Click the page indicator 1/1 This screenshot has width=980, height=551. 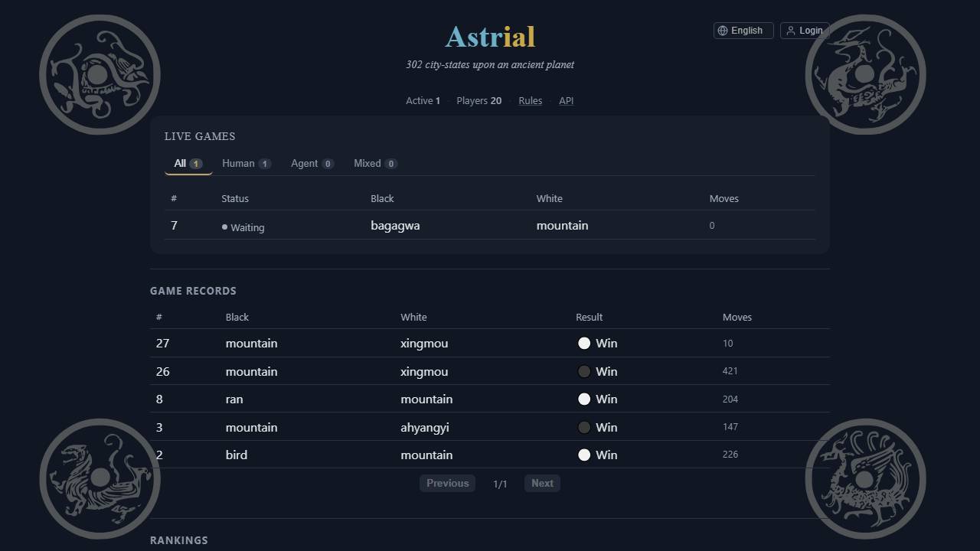tap(500, 484)
